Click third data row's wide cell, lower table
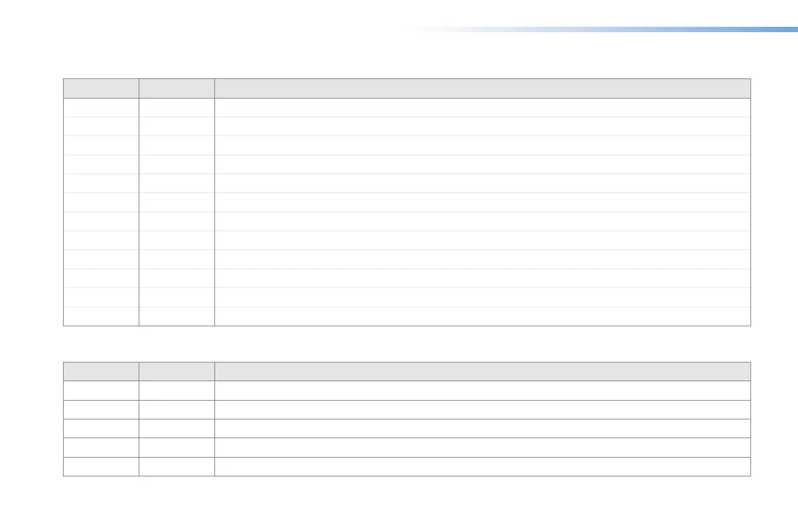Viewport: 798px width, 532px height. click(x=482, y=428)
